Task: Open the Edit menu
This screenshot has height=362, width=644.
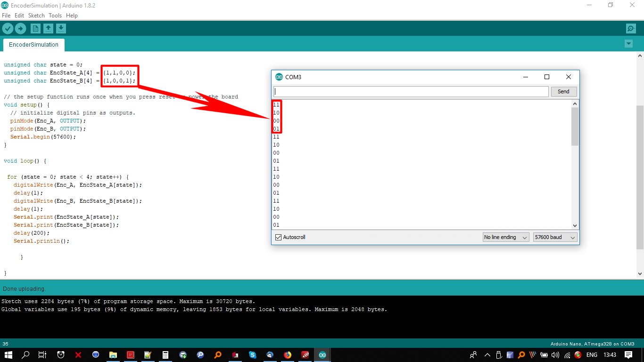Action: tap(19, 16)
